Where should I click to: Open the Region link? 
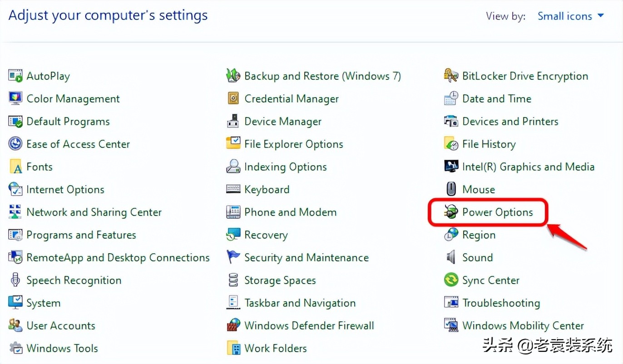(x=479, y=235)
